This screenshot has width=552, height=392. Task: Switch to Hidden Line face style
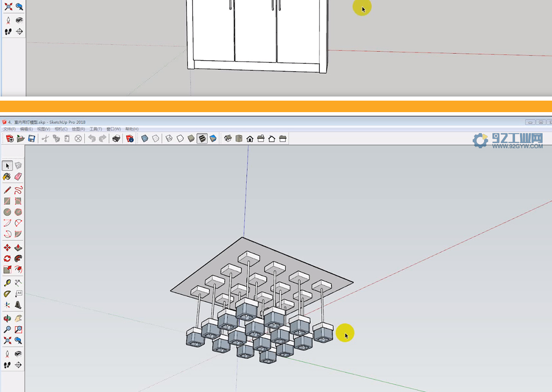click(180, 138)
